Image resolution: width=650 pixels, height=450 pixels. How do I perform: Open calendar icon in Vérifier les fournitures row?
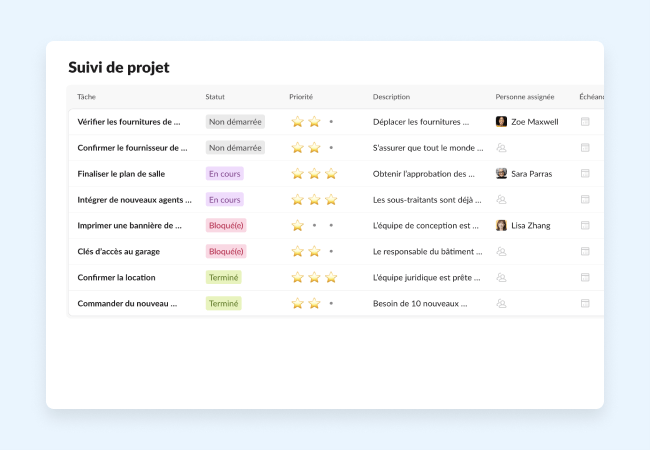(585, 122)
